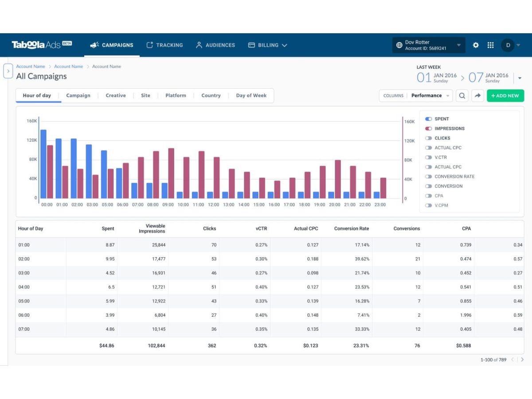The height and width of the screenshot is (399, 532).
Task: Enable the first ACTUAL CPC switch
Action: point(428,148)
